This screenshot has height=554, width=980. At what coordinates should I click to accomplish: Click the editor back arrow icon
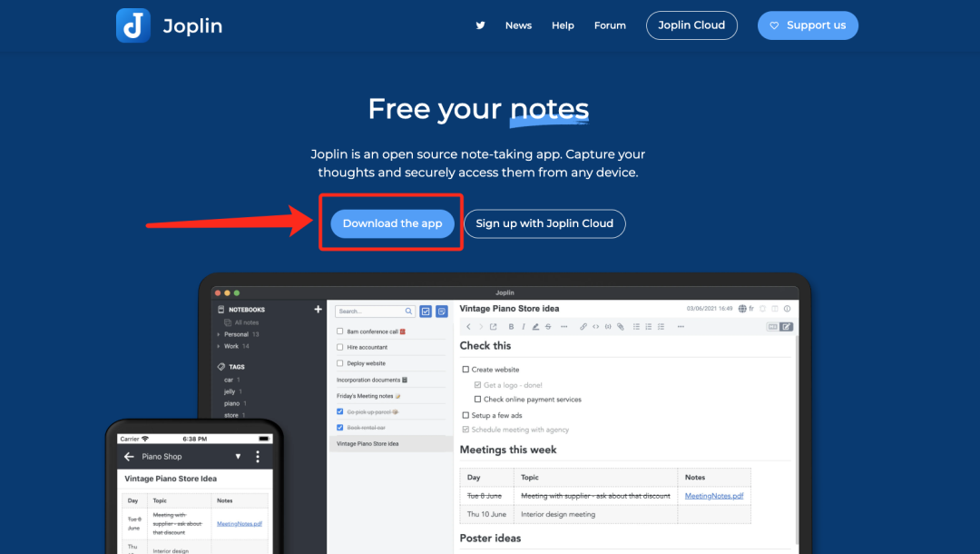(x=469, y=326)
